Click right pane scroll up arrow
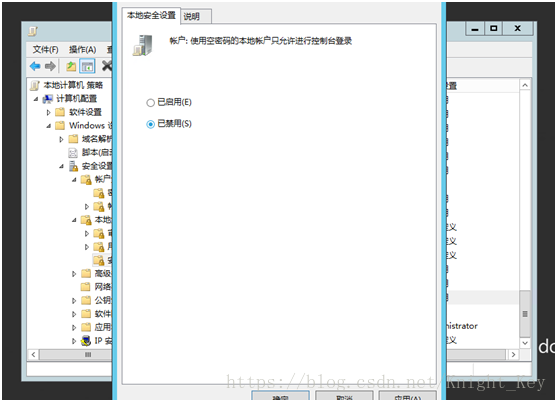 pyautogui.click(x=525, y=85)
